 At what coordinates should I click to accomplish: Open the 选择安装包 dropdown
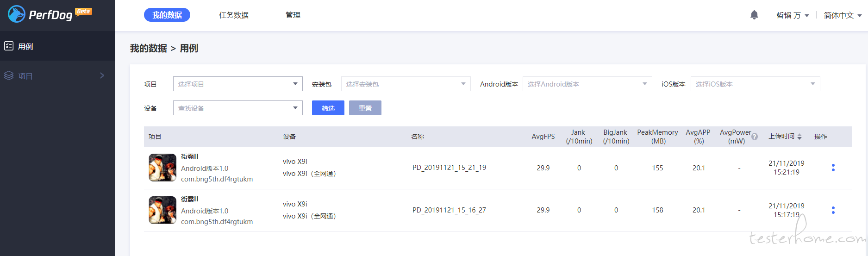click(406, 84)
